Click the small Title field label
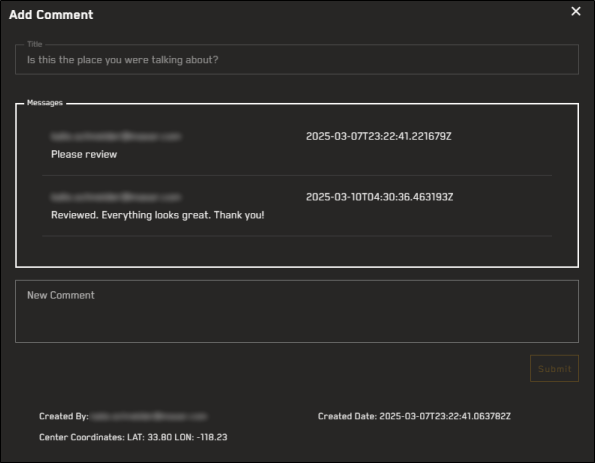This screenshot has width=595, height=463. (35, 44)
